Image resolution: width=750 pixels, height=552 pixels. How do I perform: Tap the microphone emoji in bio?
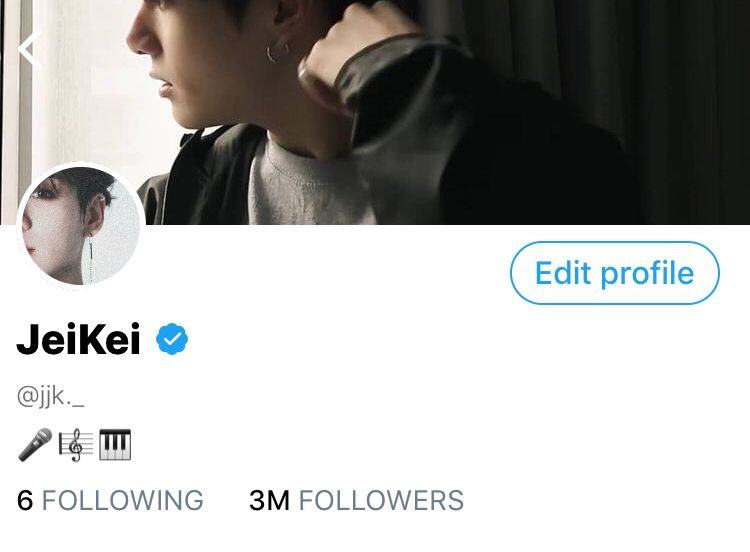(35, 444)
